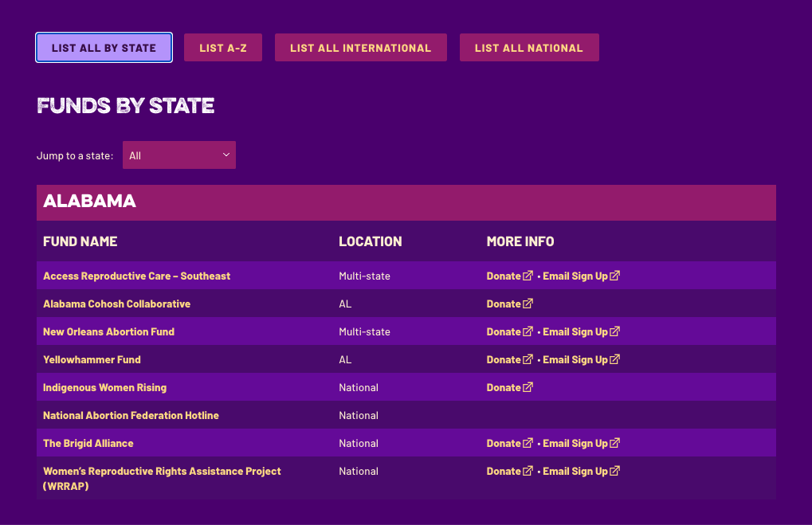
Task: Open Alabama Cohosh Collaborative fund page
Action: pyautogui.click(x=116, y=304)
